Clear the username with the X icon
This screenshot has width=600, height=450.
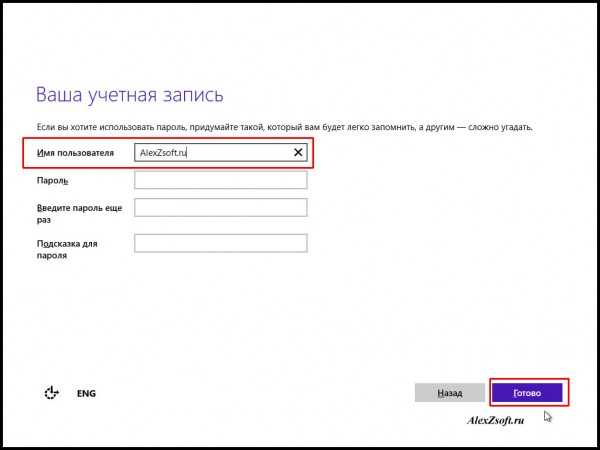298,152
